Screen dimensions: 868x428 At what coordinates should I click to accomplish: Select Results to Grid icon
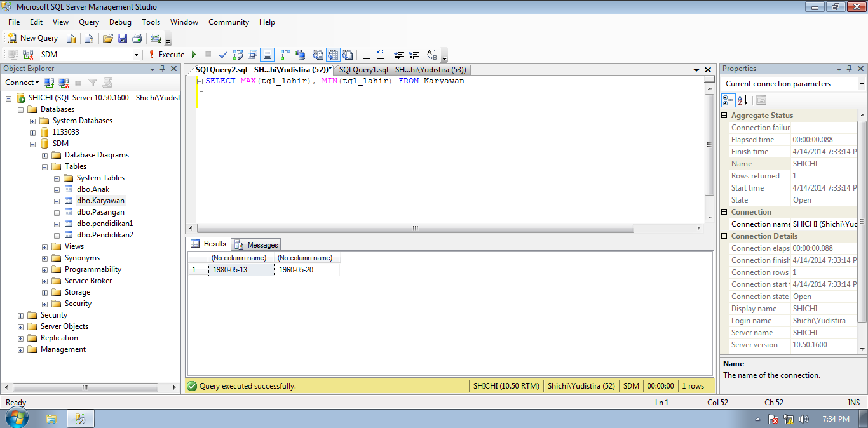point(333,55)
